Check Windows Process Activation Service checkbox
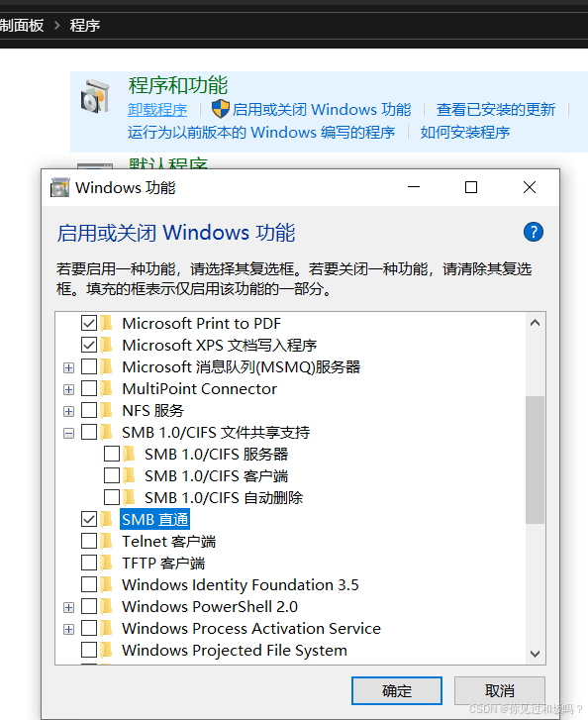This screenshot has width=588, height=720. [x=89, y=628]
